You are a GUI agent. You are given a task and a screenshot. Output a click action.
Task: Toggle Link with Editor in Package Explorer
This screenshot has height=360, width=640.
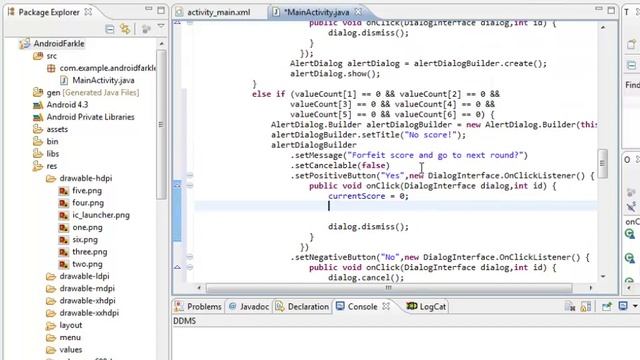coord(125,29)
